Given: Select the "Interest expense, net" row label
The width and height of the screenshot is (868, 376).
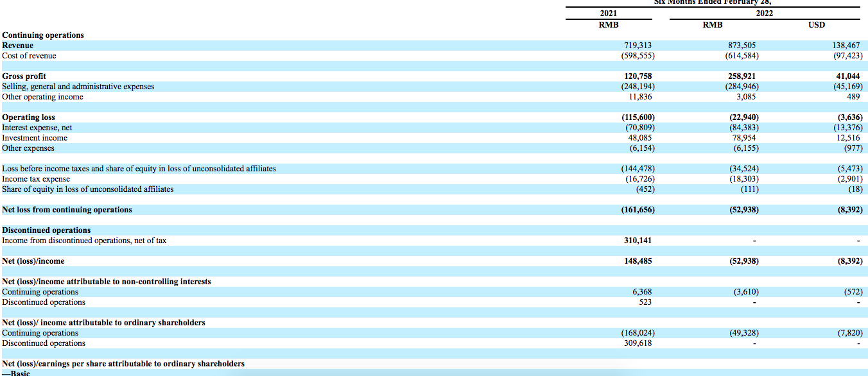Looking at the screenshot, I should pos(37,128).
